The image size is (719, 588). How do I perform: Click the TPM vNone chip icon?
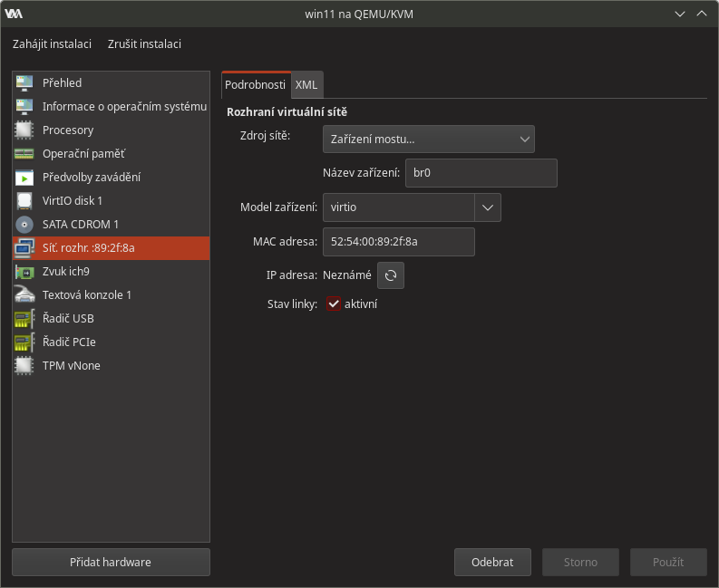pos(24,366)
